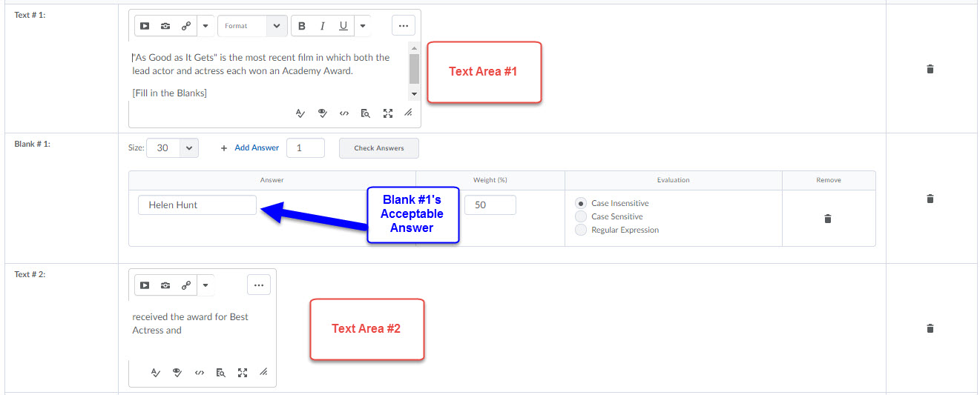Open HTML source editor in Text #2

point(199,373)
